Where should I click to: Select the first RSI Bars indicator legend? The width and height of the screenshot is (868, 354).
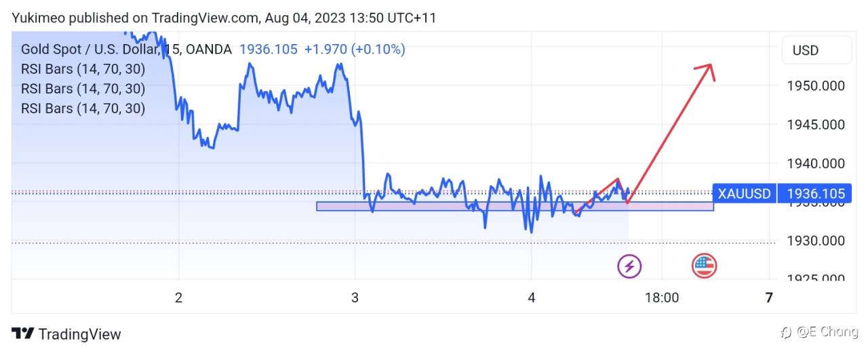click(83, 69)
